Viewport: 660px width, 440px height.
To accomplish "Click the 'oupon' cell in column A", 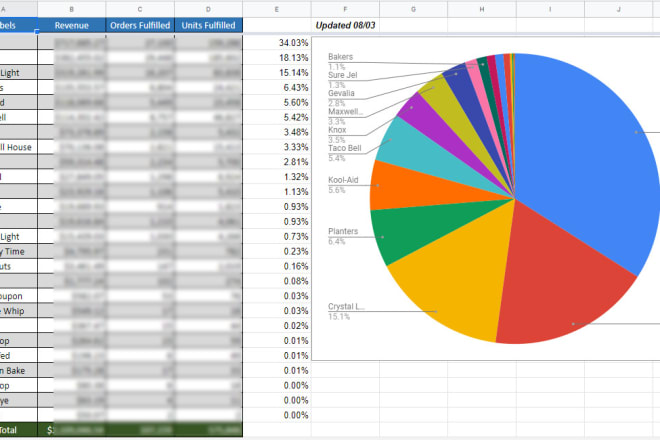I will tap(19, 296).
